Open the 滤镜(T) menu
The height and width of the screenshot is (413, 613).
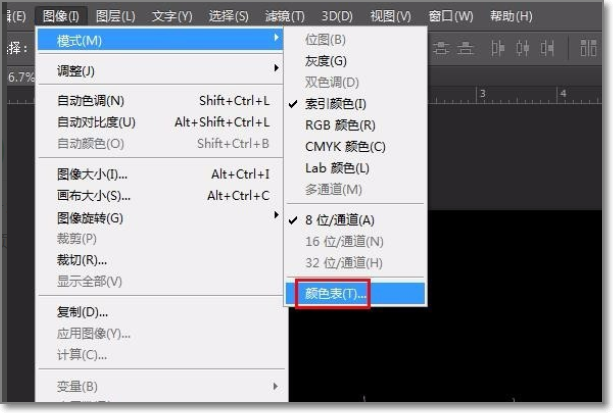(285, 16)
